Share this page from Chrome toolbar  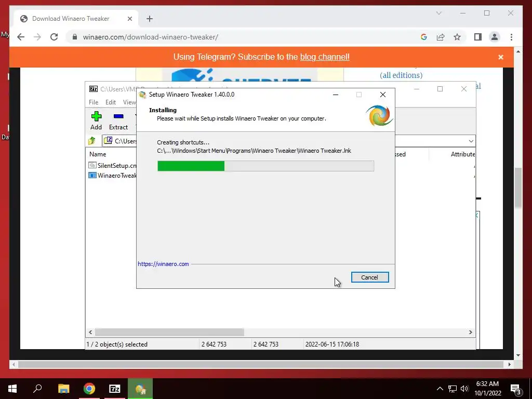point(441,37)
